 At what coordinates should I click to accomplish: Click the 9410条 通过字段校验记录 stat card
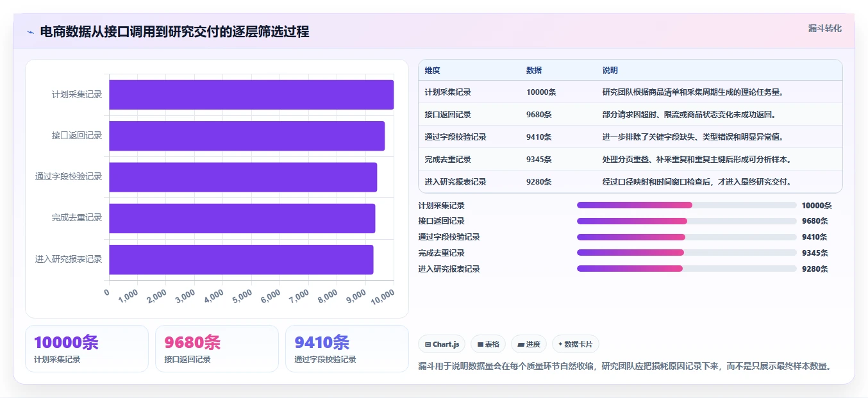(347, 349)
